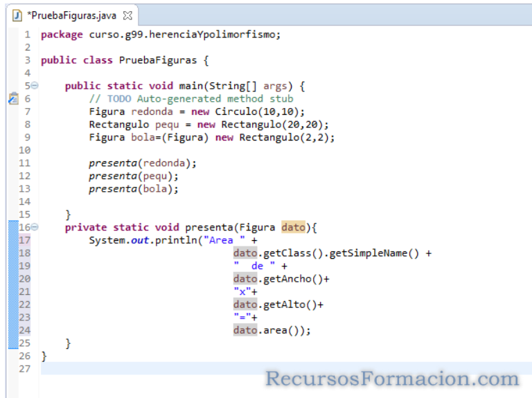The width and height of the screenshot is (532, 398).
Task: Click the args parameter
Action: click(x=275, y=86)
